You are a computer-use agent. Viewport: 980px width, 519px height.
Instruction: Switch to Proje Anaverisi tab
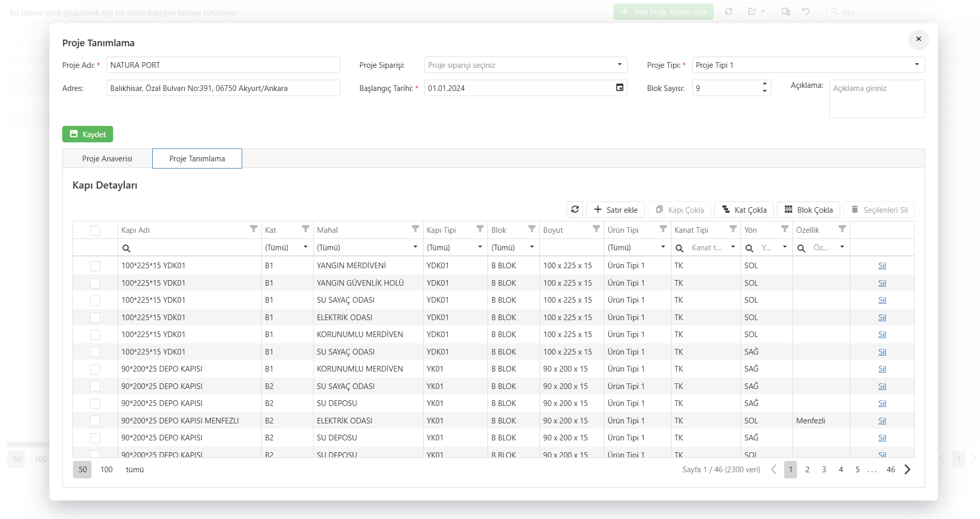pyautogui.click(x=107, y=159)
